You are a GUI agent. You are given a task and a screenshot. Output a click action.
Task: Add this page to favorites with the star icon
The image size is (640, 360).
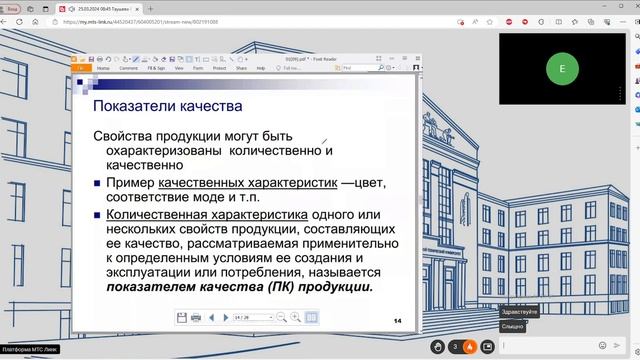(490, 22)
